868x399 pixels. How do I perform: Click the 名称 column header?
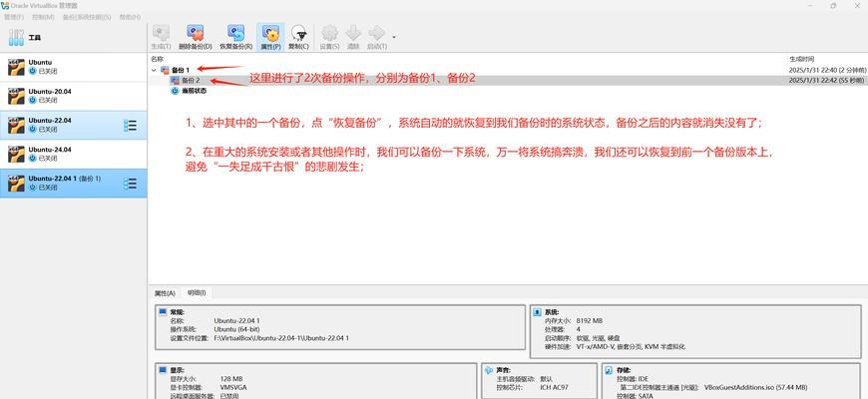click(x=158, y=59)
